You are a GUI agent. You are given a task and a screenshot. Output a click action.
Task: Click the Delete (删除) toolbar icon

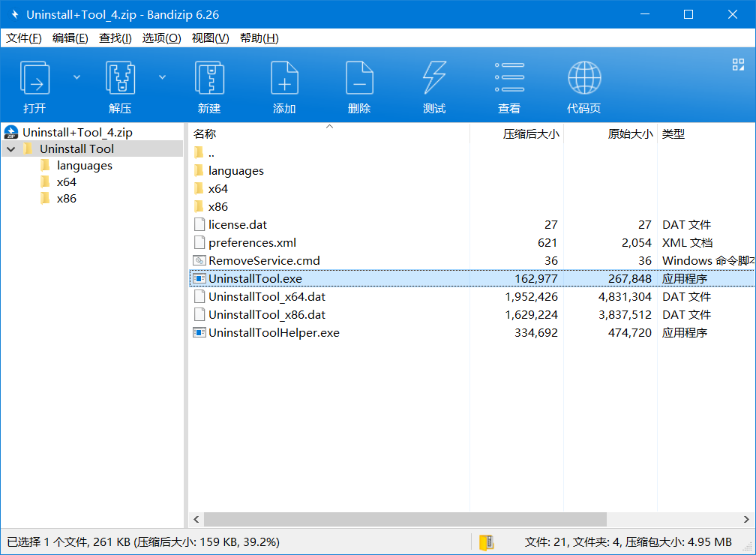point(359,78)
